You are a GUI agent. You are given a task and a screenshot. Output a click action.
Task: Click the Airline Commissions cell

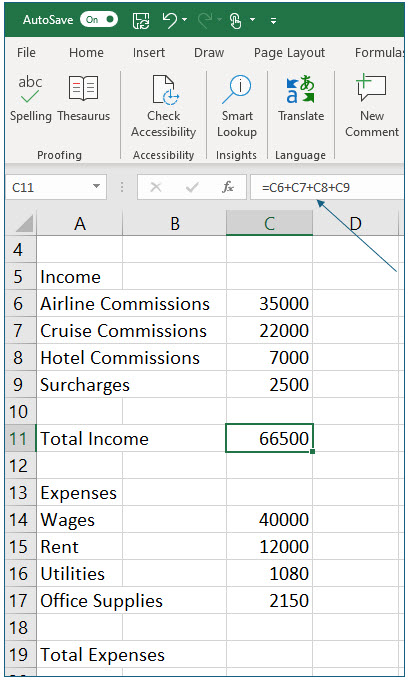point(80,304)
